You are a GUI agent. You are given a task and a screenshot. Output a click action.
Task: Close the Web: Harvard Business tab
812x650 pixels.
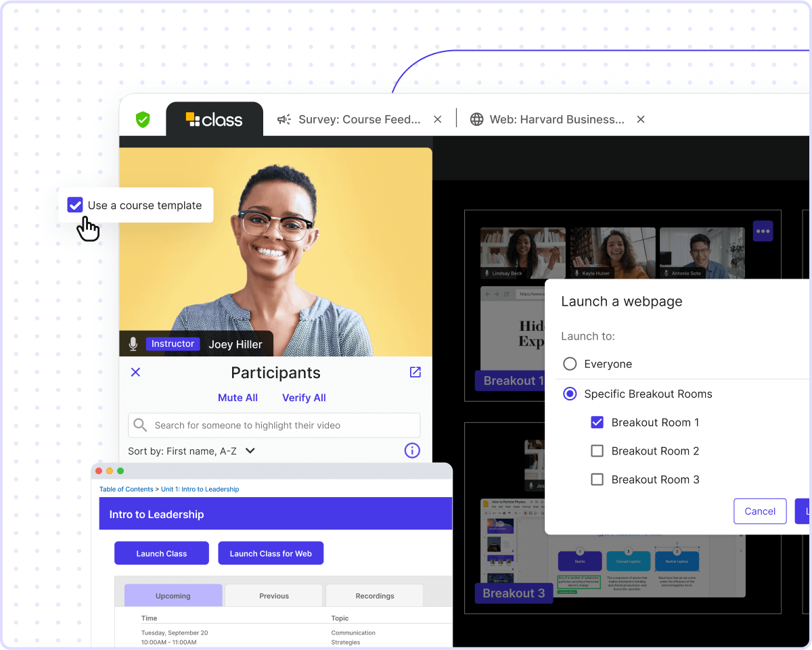[640, 120]
